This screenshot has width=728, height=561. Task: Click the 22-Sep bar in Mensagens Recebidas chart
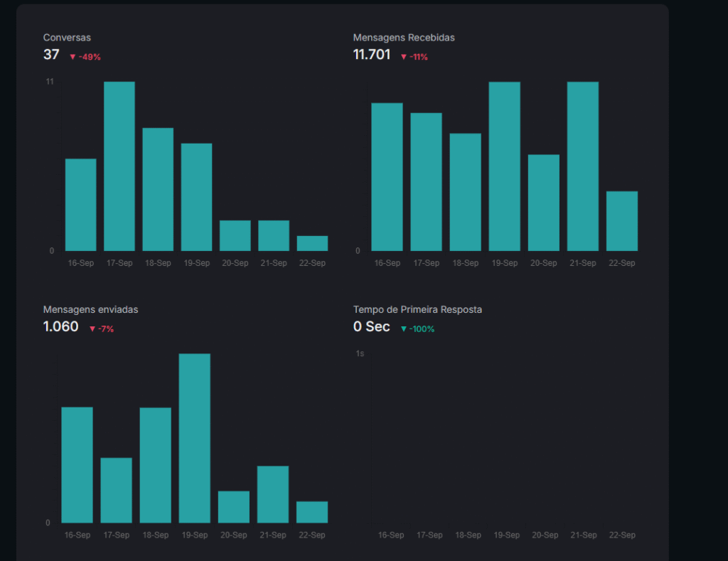click(621, 221)
